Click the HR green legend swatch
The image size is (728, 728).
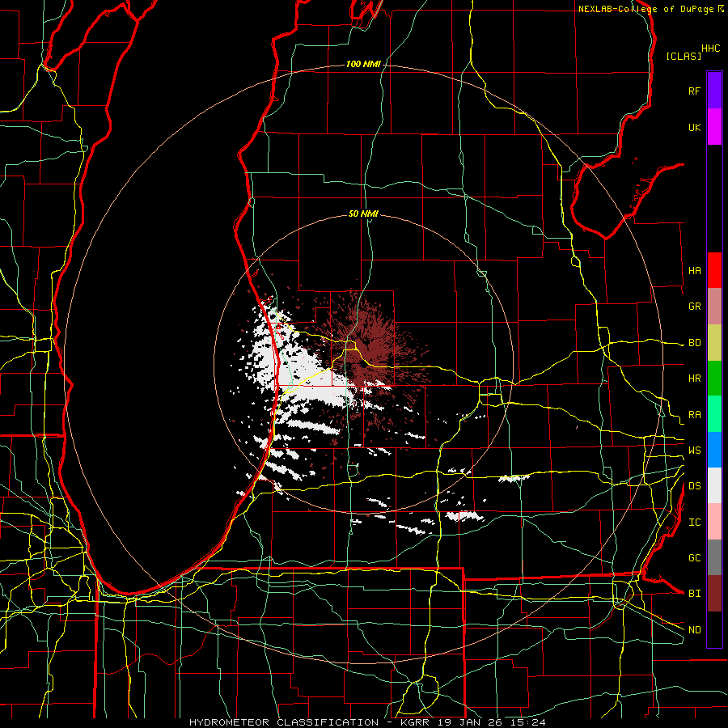coord(714,379)
